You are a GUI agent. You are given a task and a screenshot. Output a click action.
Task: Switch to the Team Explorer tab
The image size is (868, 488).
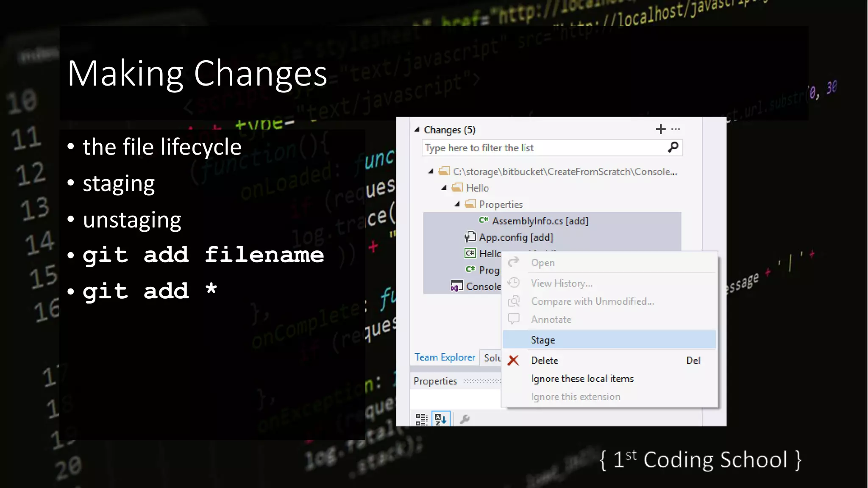pyautogui.click(x=445, y=358)
